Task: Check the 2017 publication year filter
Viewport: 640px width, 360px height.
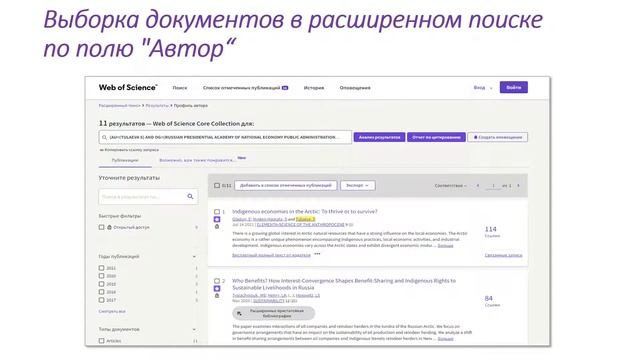Action: click(x=102, y=300)
